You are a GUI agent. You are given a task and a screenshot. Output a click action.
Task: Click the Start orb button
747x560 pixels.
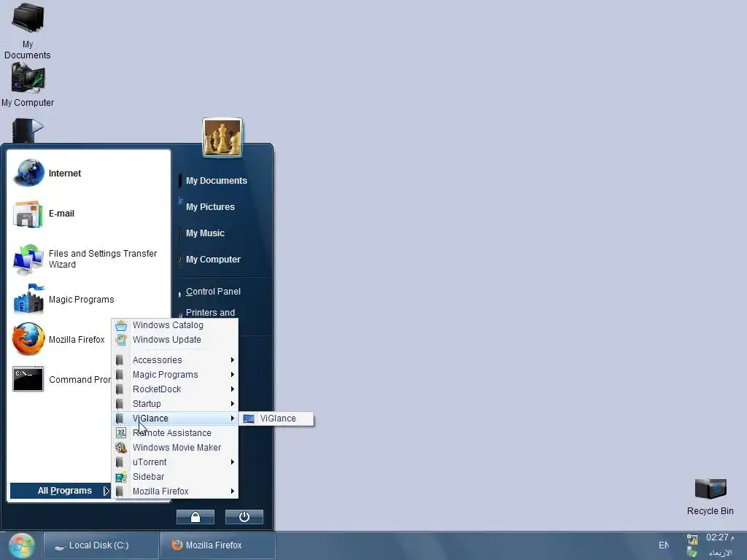pyautogui.click(x=21, y=545)
